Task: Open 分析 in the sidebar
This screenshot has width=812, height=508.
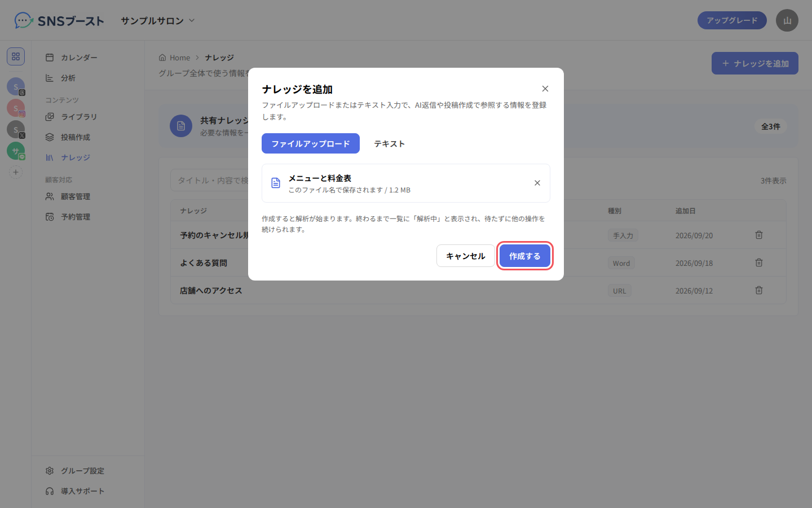Action: 88,78
